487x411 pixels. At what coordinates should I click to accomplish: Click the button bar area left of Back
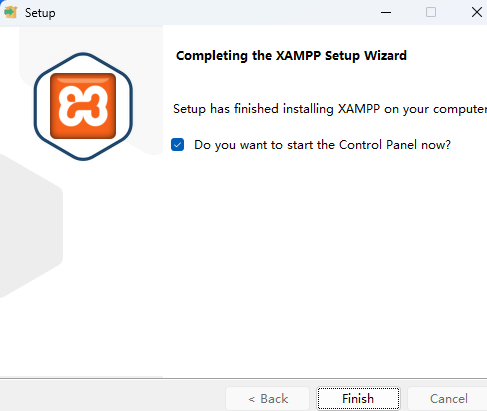click(113, 397)
